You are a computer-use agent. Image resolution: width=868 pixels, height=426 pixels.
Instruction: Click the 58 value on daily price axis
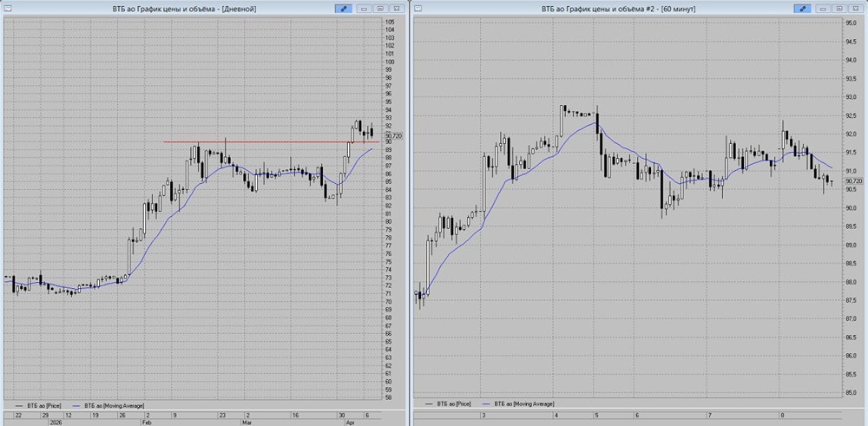(389, 397)
